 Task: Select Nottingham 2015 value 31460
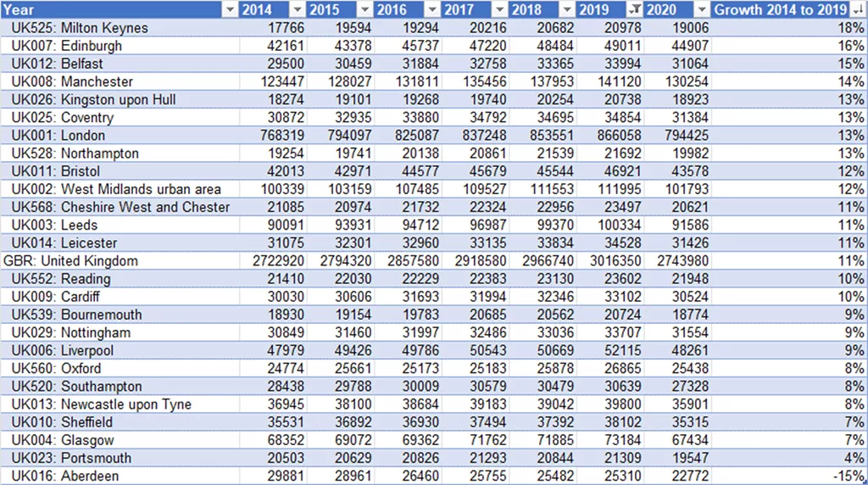pos(353,332)
